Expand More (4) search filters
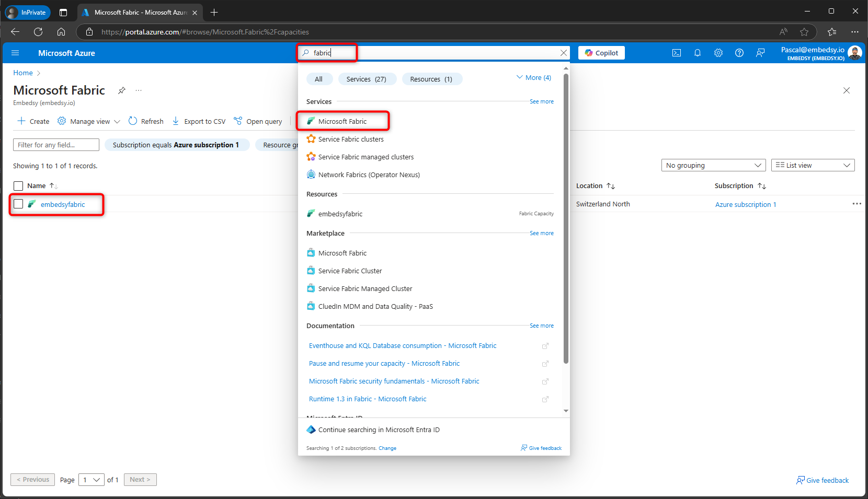This screenshot has width=868, height=499. [x=534, y=77]
